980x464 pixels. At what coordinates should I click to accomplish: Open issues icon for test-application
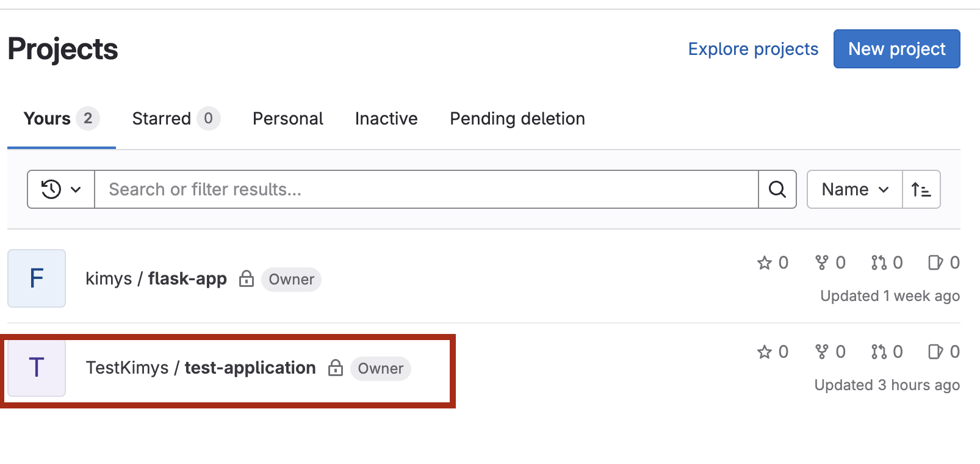(x=935, y=352)
